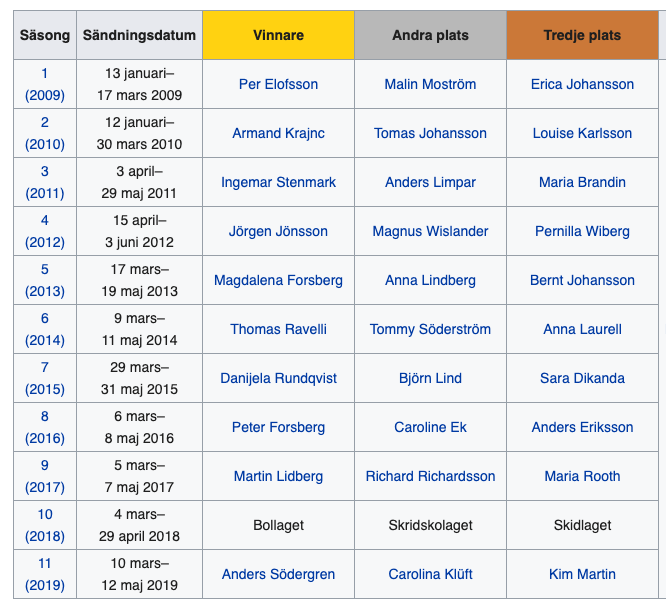Open Magdalena Forsberg article link
The image size is (666, 610).
click(278, 280)
